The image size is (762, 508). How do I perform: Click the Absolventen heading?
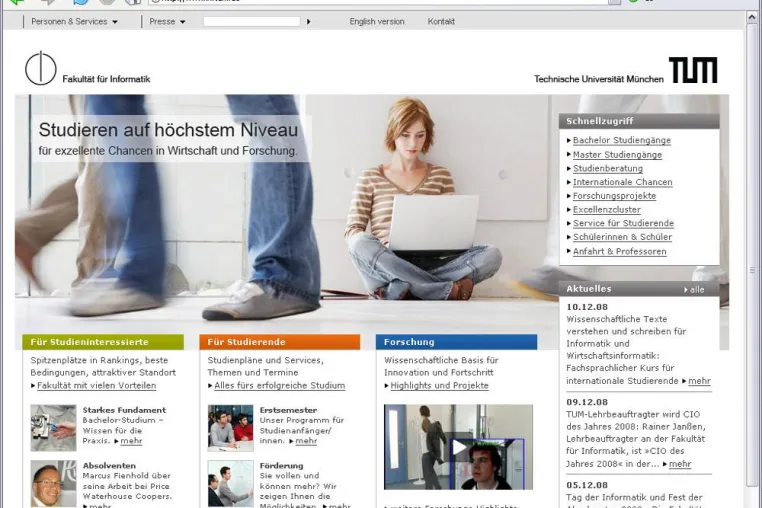(x=109, y=466)
